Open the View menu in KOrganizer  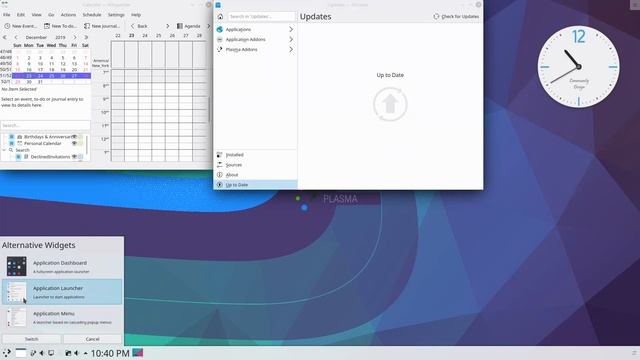click(x=36, y=15)
